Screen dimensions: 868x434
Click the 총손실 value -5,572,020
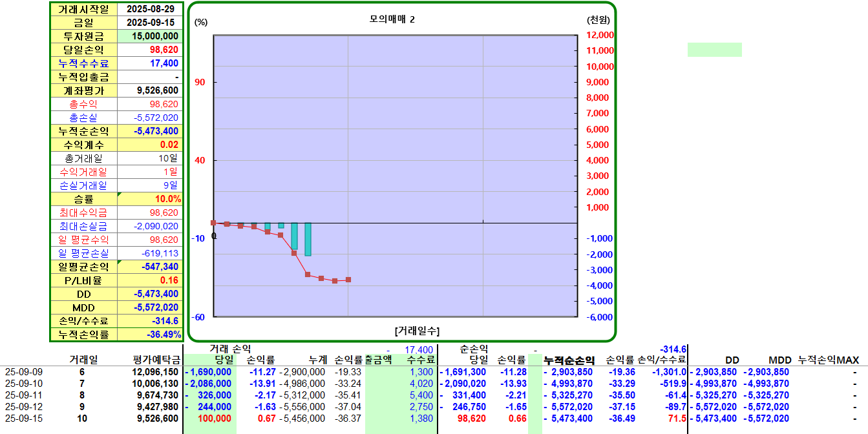[x=150, y=118]
